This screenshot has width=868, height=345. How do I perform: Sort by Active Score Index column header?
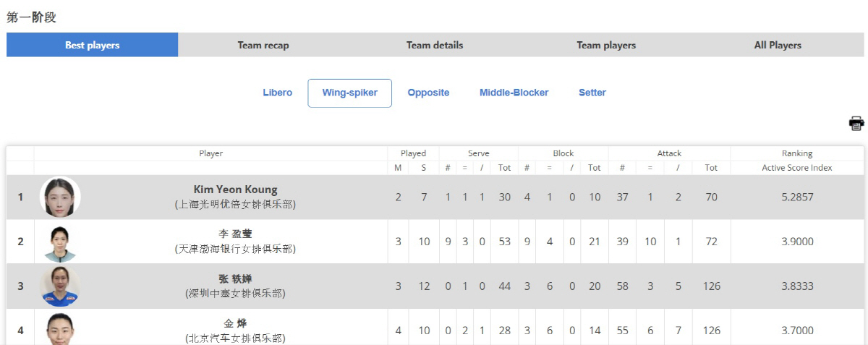pyautogui.click(x=797, y=168)
